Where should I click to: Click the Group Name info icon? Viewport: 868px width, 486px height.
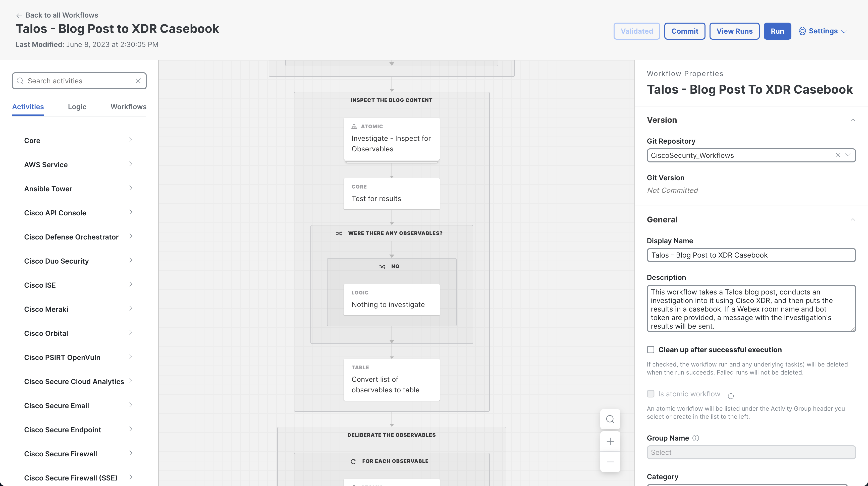pos(696,438)
